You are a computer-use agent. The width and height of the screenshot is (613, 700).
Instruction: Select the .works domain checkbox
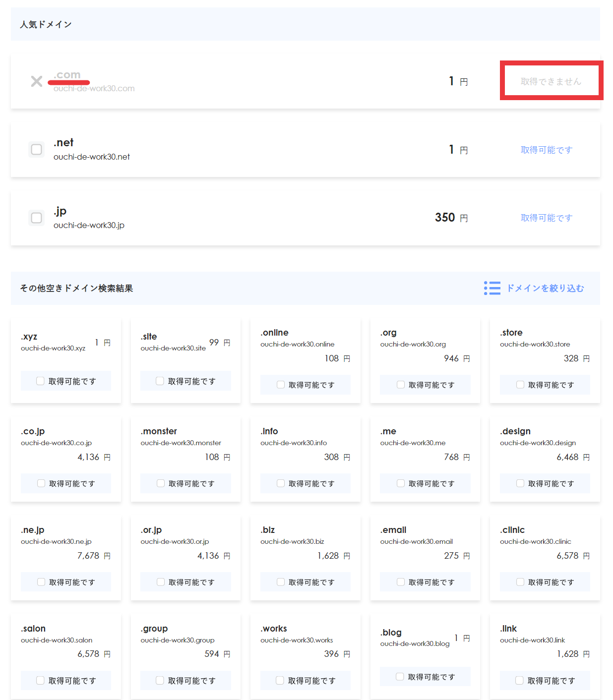click(x=280, y=681)
